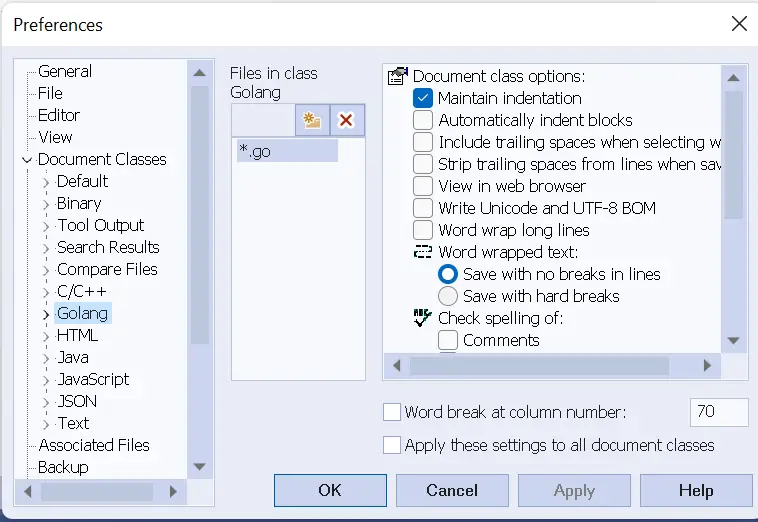Viewport: 758px width, 522px height.
Task: Select Save with no breaks in lines
Action: tap(448, 274)
